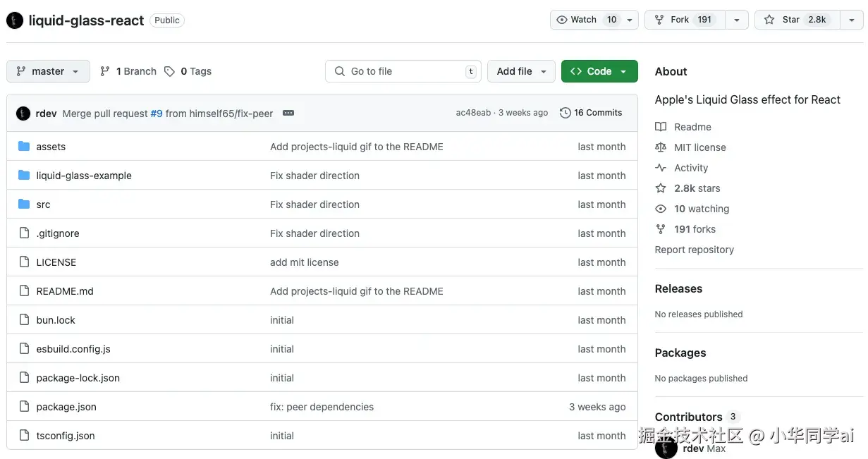This screenshot has width=868, height=459.
Task: Open the master branch dropdown
Action: coord(49,71)
